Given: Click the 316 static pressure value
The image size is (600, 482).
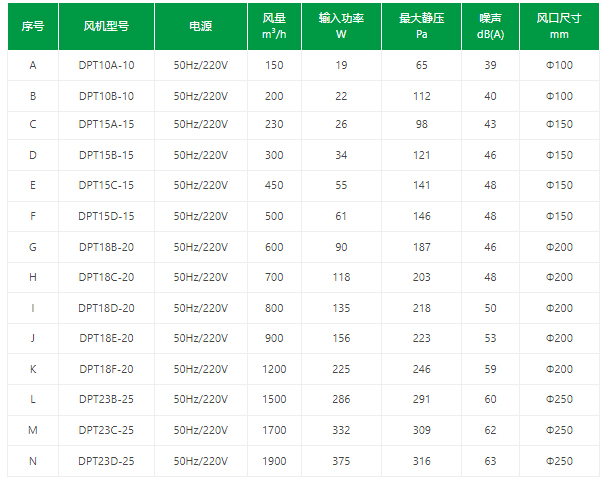Looking at the screenshot, I should (421, 461).
